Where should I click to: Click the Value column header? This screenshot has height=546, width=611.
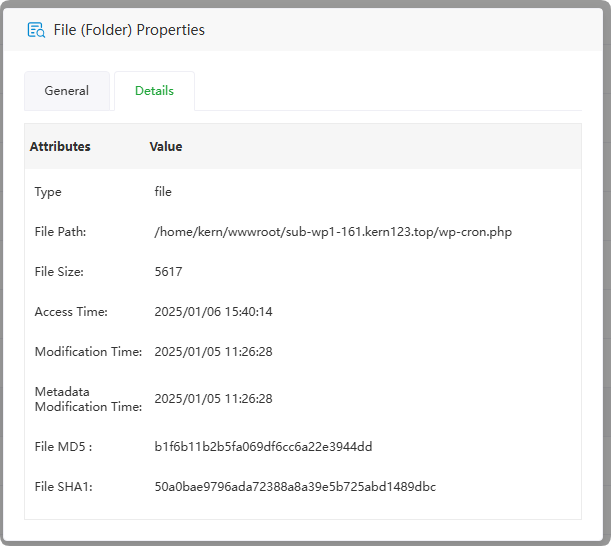166,147
